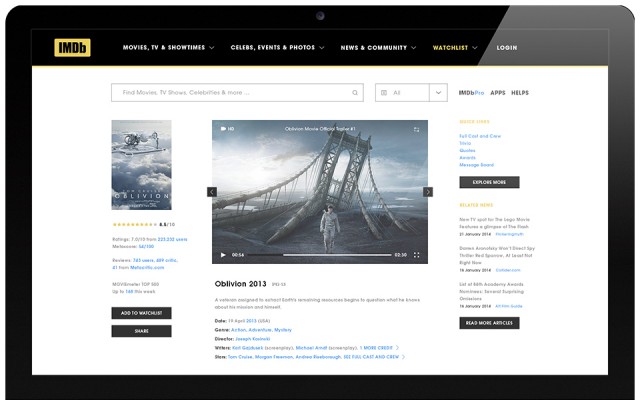
Task: Open IMDbPro link
Action: [471, 93]
